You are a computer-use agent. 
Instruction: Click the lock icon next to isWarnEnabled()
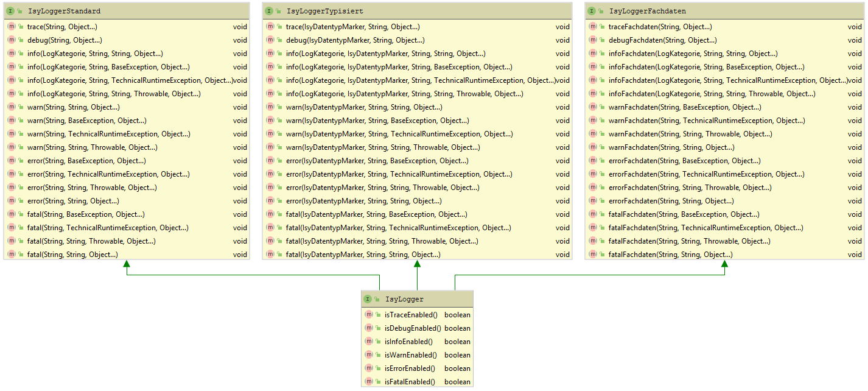(377, 355)
